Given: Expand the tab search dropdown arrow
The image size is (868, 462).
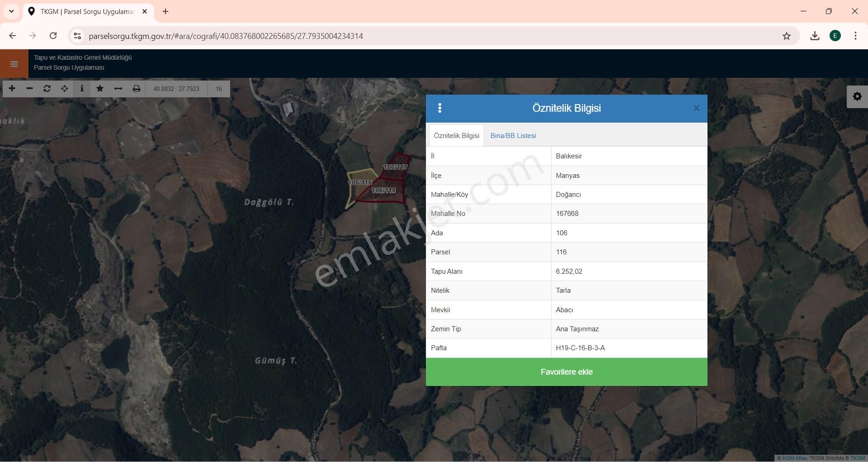Looking at the screenshot, I should 11,11.
